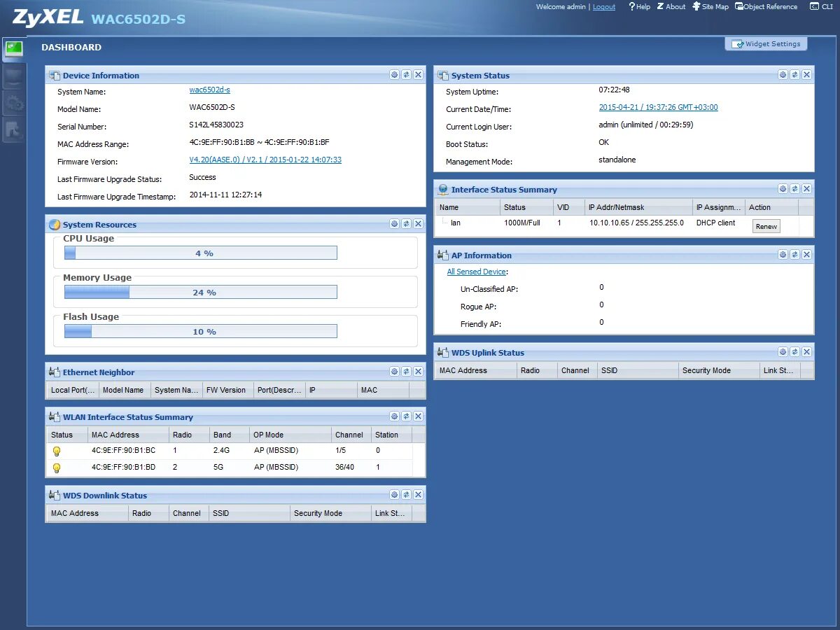Viewport: 840px width, 630px height.
Task: Open the wac6502d-s system name link
Action: tap(209, 90)
